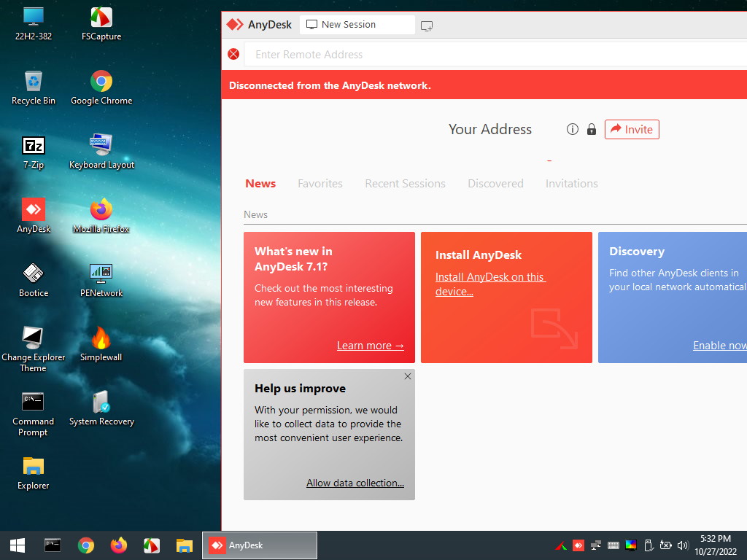Click the Invite button

point(632,130)
